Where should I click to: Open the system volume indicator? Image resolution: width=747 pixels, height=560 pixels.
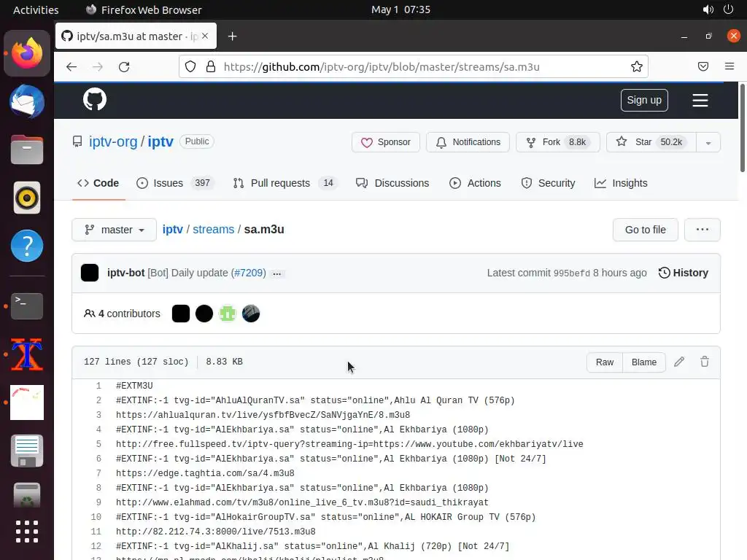pos(708,9)
